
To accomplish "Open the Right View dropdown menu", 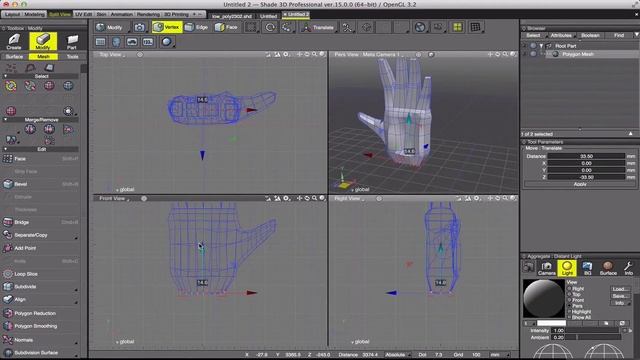I will [349, 198].
